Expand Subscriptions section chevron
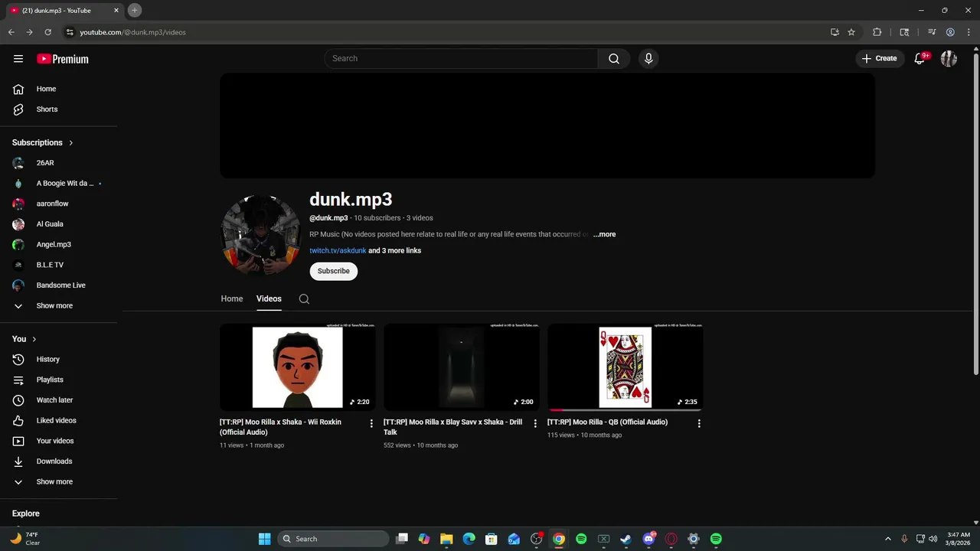980x551 pixels. tap(71, 143)
